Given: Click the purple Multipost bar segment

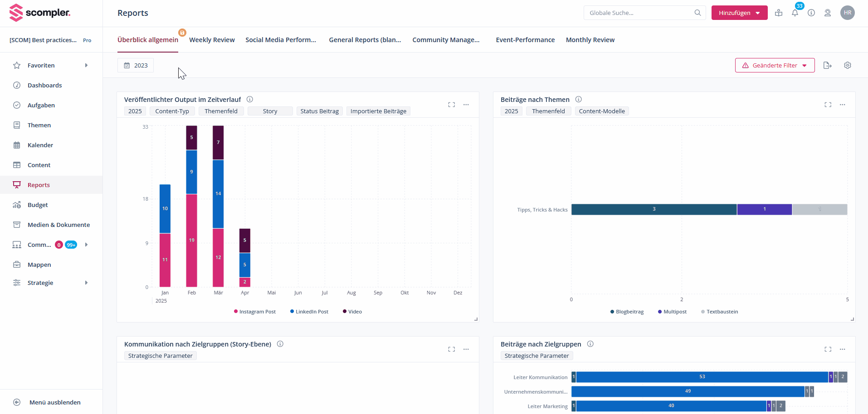Looking at the screenshot, I should [764, 209].
